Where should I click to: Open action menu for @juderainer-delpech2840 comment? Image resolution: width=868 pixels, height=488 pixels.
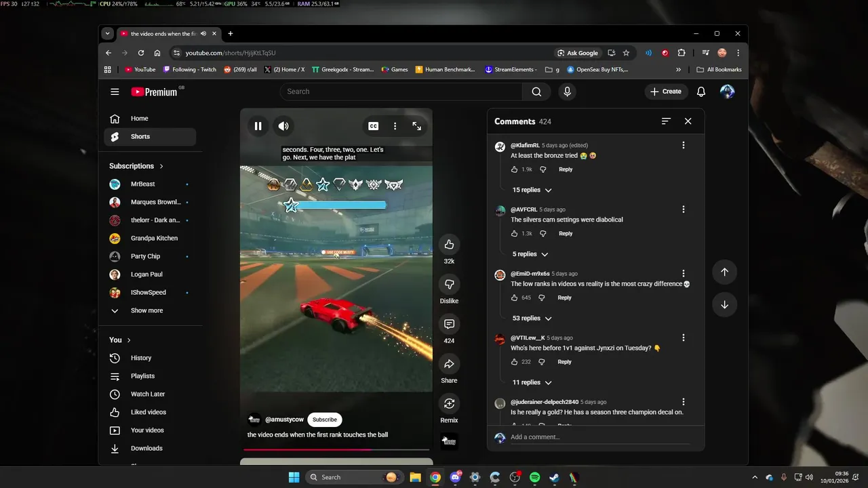tap(683, 402)
